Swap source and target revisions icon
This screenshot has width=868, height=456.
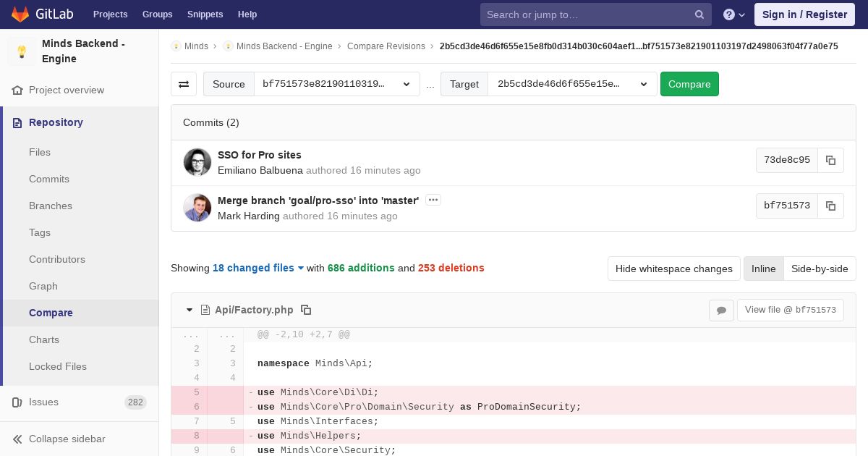[x=184, y=84]
